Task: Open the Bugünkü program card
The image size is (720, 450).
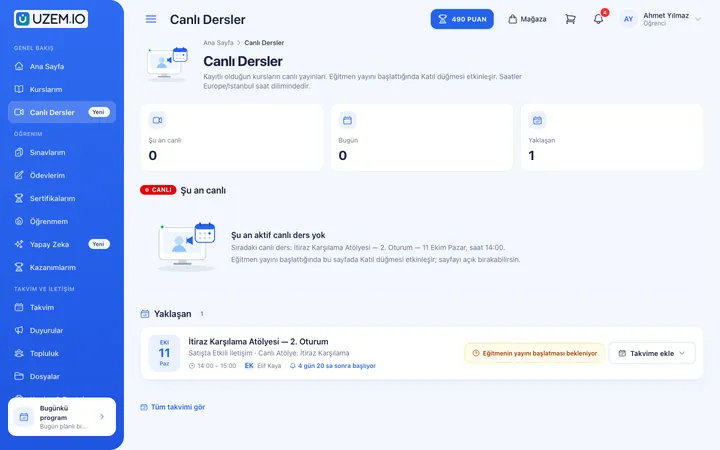Action: [x=62, y=416]
